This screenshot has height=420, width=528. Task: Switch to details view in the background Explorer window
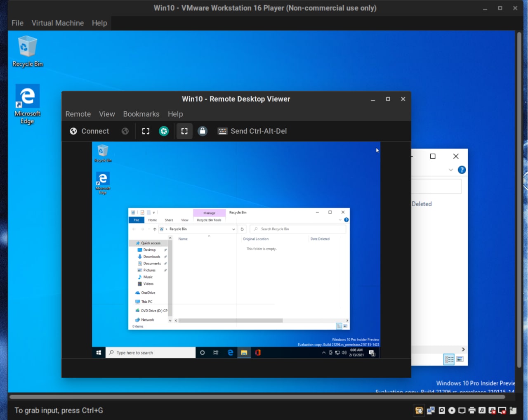coord(449,359)
